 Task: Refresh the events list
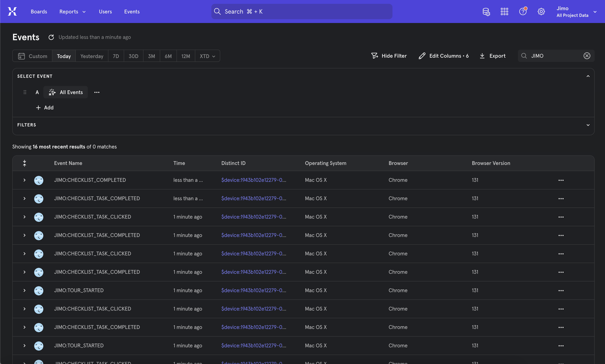(51, 37)
